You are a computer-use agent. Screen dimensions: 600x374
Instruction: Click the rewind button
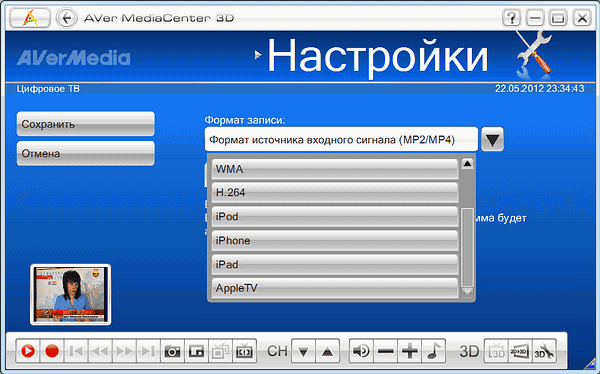click(100, 351)
